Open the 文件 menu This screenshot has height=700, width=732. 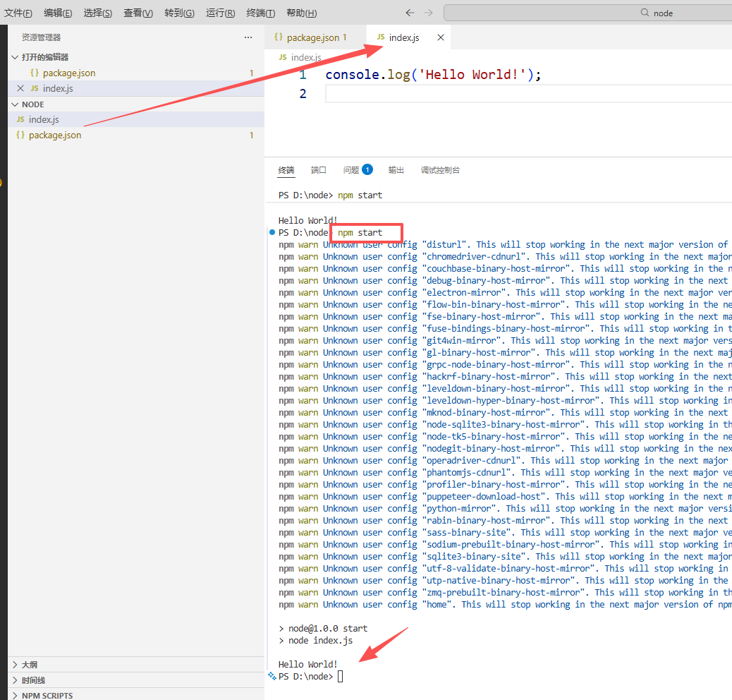click(18, 13)
